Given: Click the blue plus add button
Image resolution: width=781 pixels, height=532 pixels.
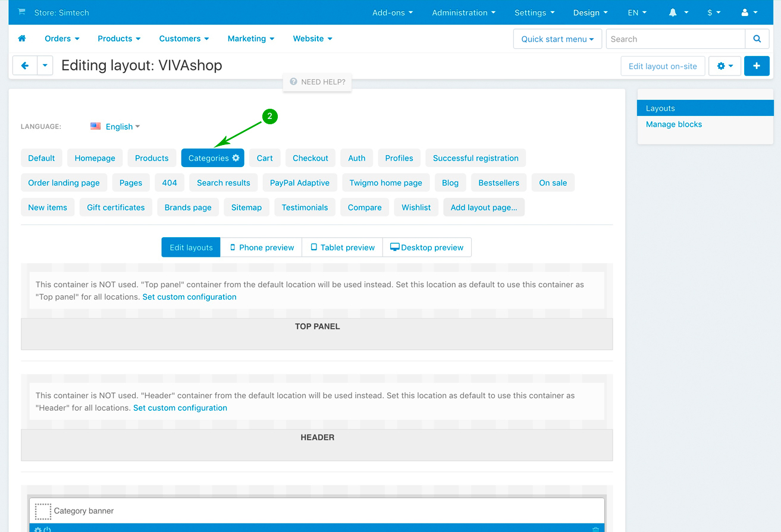Looking at the screenshot, I should pyautogui.click(x=756, y=66).
